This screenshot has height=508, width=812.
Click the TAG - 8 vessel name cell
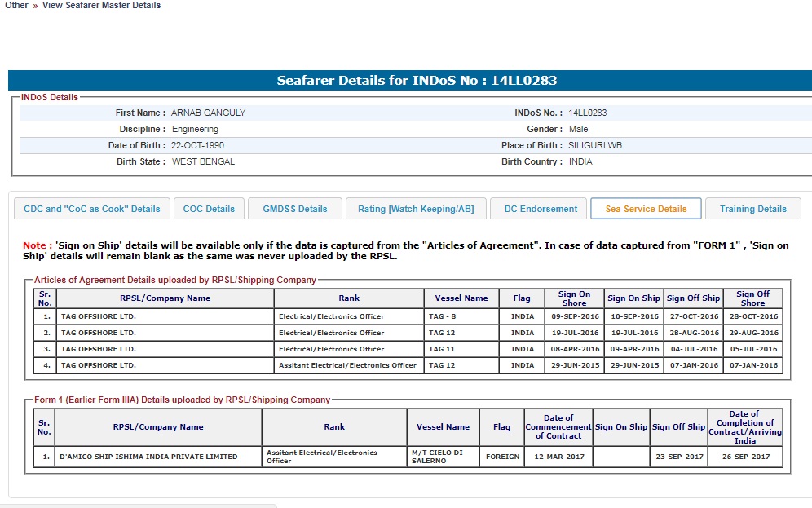tap(444, 316)
